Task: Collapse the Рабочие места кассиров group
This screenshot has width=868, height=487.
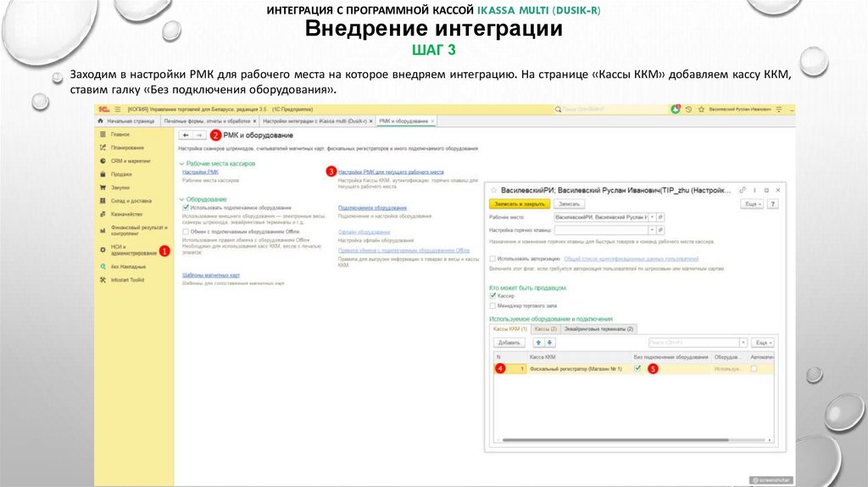Action: pos(181,164)
